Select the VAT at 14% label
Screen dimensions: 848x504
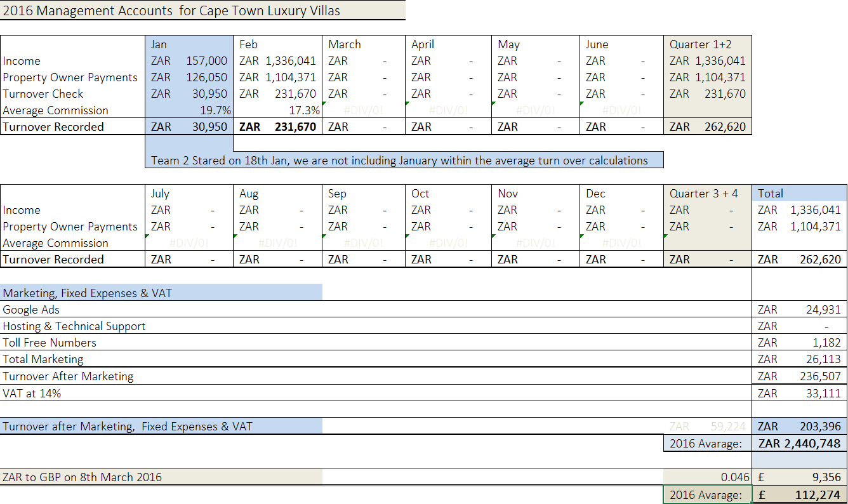[x=32, y=393]
